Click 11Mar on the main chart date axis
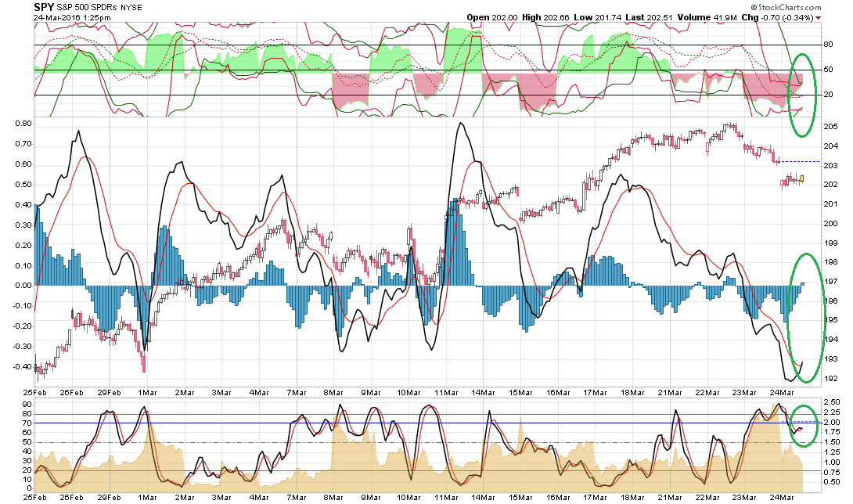Image resolution: width=853 pixels, height=504 pixels. click(x=445, y=392)
